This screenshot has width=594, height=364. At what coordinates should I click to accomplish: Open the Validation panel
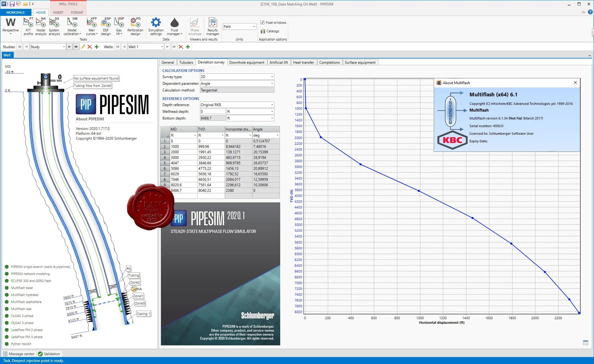(x=49, y=354)
